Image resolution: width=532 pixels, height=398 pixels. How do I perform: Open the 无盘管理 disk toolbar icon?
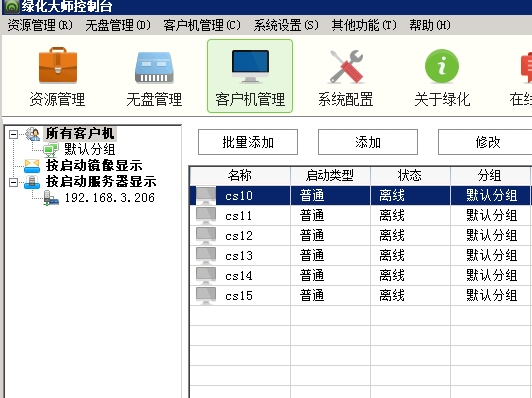point(154,68)
